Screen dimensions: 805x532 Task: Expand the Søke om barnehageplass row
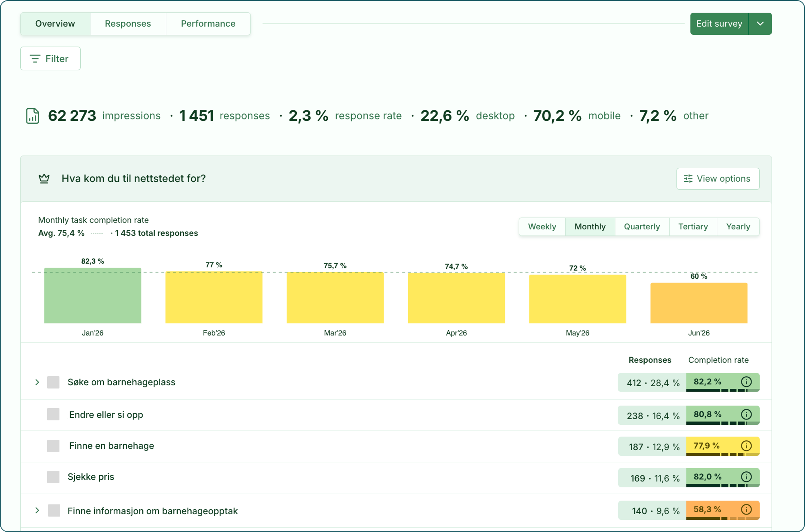coord(37,382)
